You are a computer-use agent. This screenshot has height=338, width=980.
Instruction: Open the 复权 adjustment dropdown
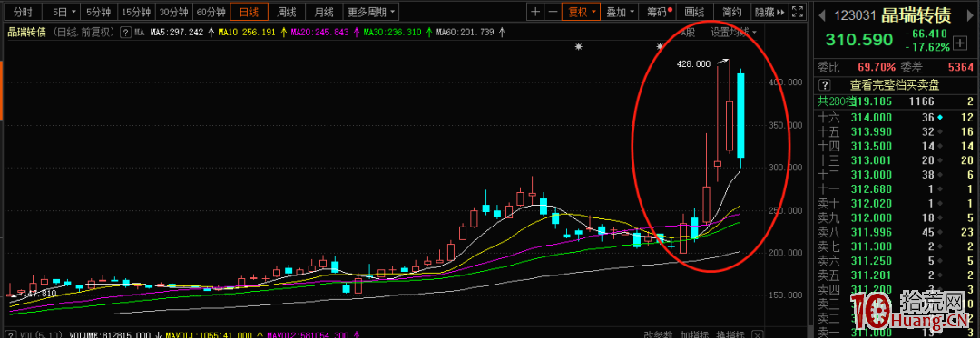click(x=582, y=11)
